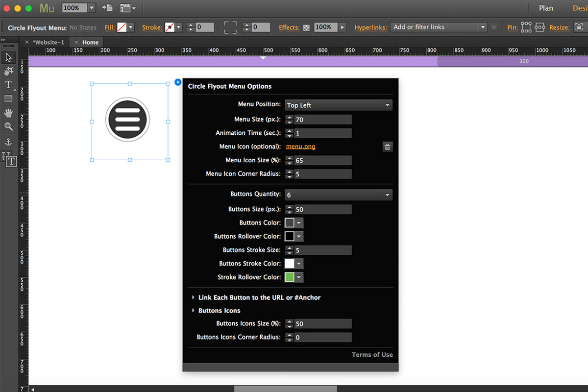Image resolution: width=588 pixels, height=392 pixels.
Task: Select the Anchor tool
Action: point(10,142)
